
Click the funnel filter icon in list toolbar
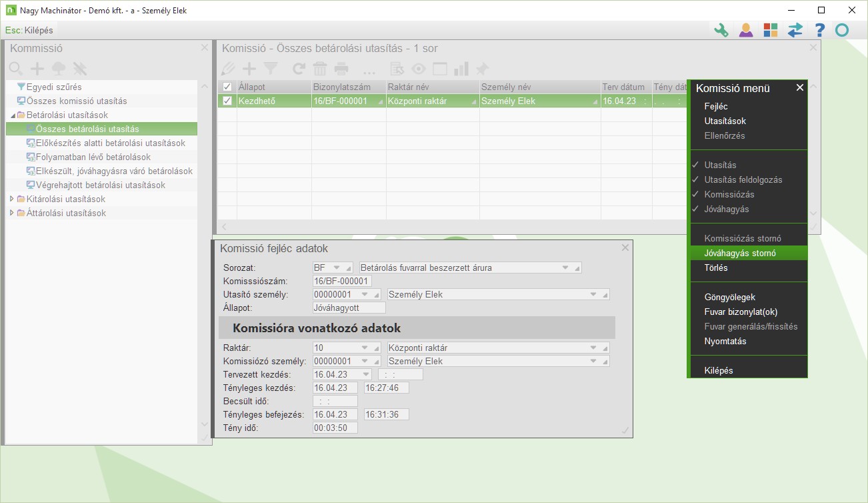(270, 68)
